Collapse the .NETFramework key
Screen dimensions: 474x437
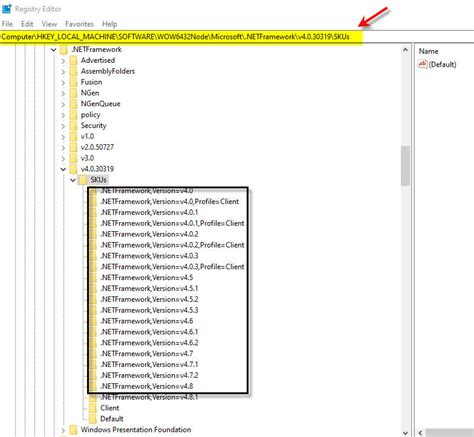53,50
